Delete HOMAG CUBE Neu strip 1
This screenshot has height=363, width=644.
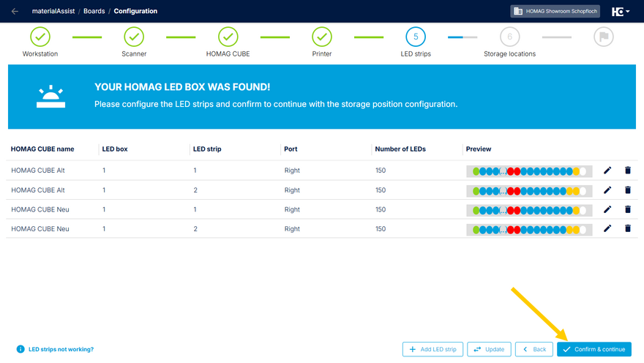[x=628, y=209]
